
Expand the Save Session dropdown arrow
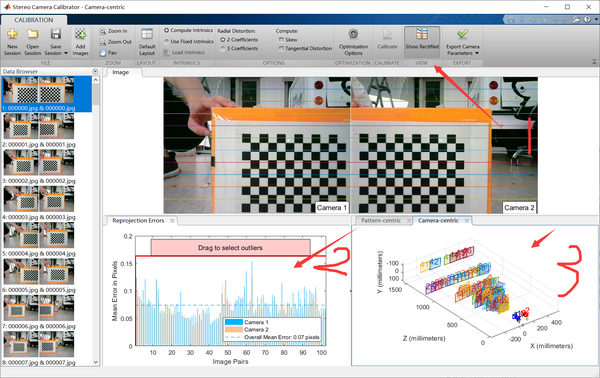66,53
